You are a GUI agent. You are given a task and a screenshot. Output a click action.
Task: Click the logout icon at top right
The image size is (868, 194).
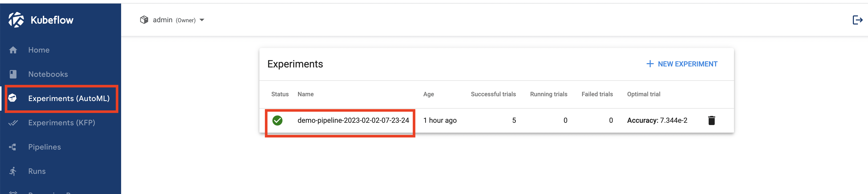click(857, 20)
